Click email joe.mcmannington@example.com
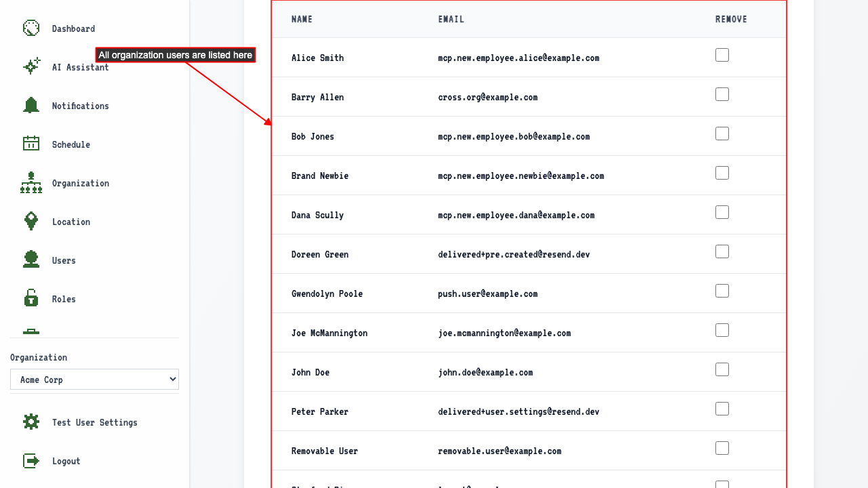868x488 pixels. (x=505, y=333)
